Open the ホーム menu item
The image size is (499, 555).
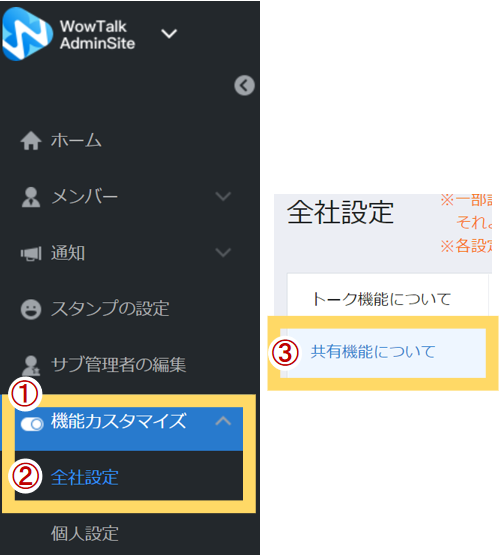76,141
